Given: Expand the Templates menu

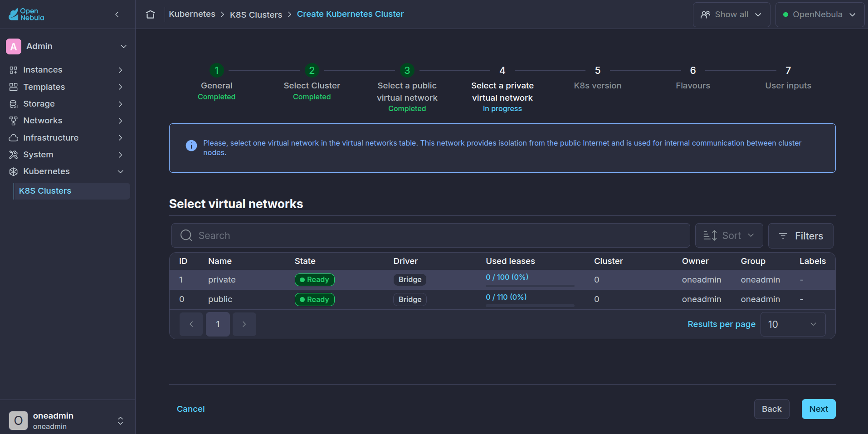Looking at the screenshot, I should click(120, 87).
